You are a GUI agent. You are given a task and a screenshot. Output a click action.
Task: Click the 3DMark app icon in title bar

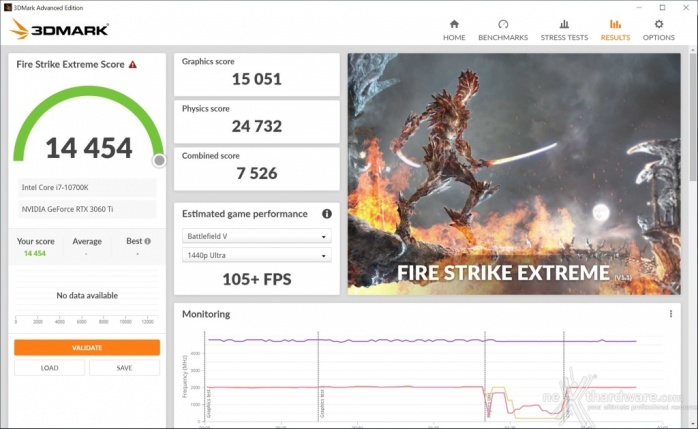[x=8, y=7]
